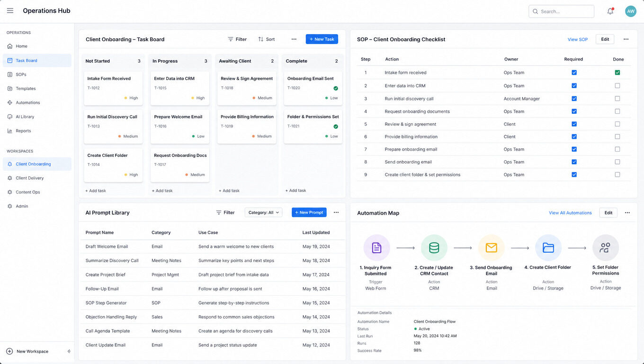Check Done for Prepare onboarding email
The height and width of the screenshot is (364, 644).
pyautogui.click(x=617, y=149)
